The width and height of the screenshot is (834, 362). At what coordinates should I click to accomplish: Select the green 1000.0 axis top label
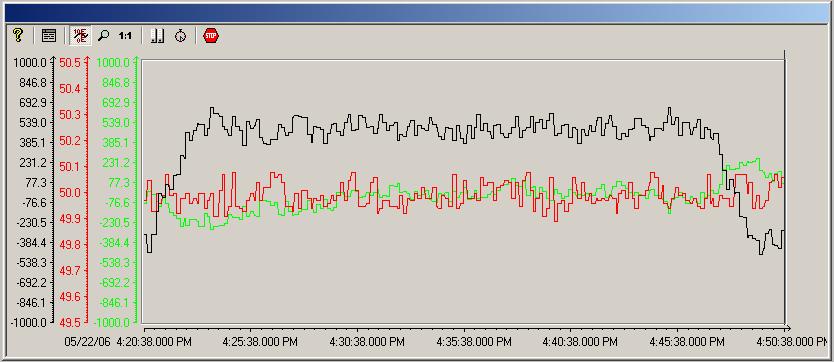(112, 63)
